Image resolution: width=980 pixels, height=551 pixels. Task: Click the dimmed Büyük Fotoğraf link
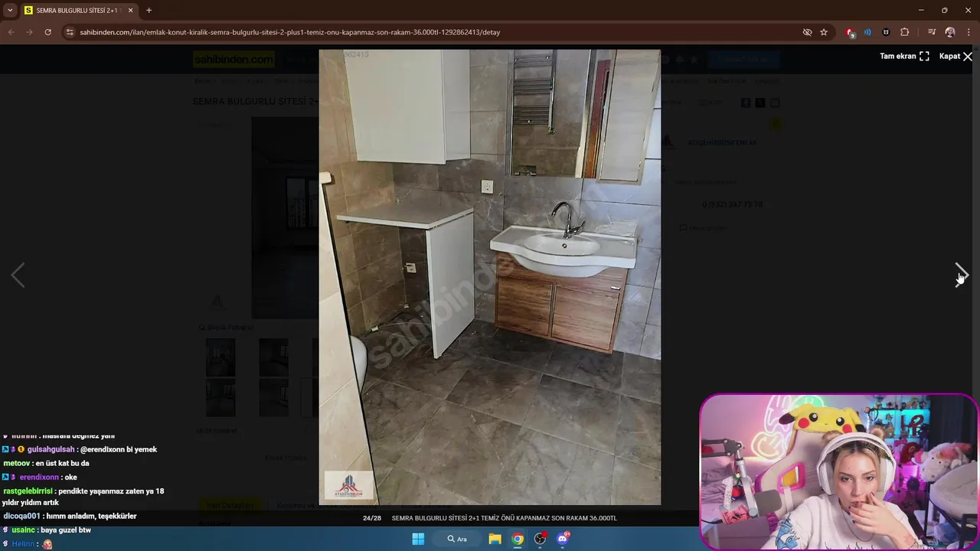click(x=227, y=328)
